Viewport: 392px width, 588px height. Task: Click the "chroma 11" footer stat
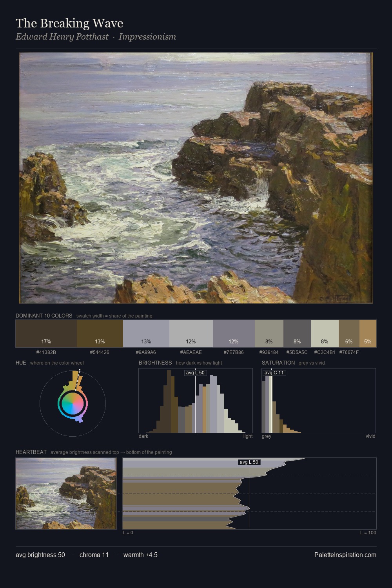(x=94, y=555)
